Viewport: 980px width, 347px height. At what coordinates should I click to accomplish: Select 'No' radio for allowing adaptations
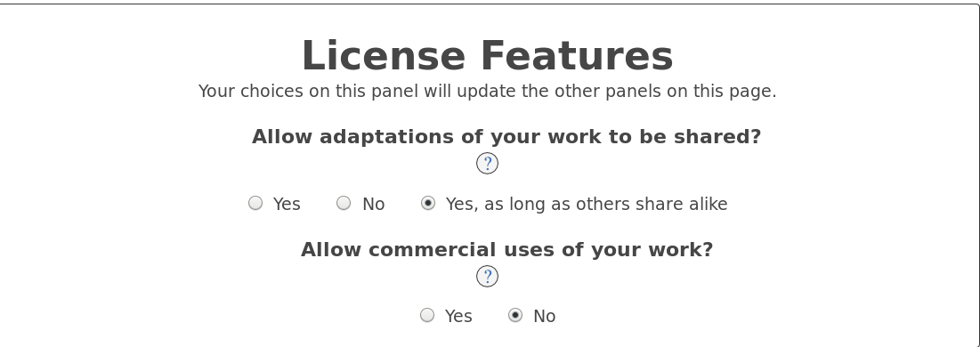(x=343, y=203)
